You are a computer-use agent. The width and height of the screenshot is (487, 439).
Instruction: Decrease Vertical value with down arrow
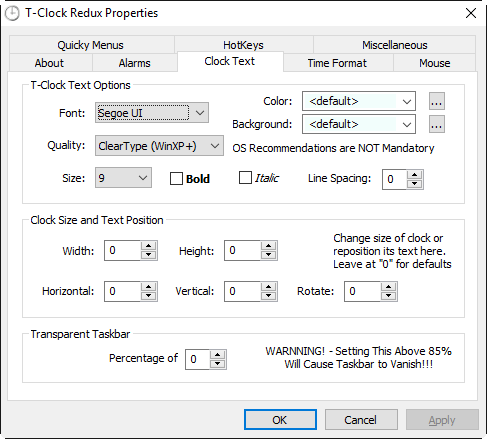point(269,295)
